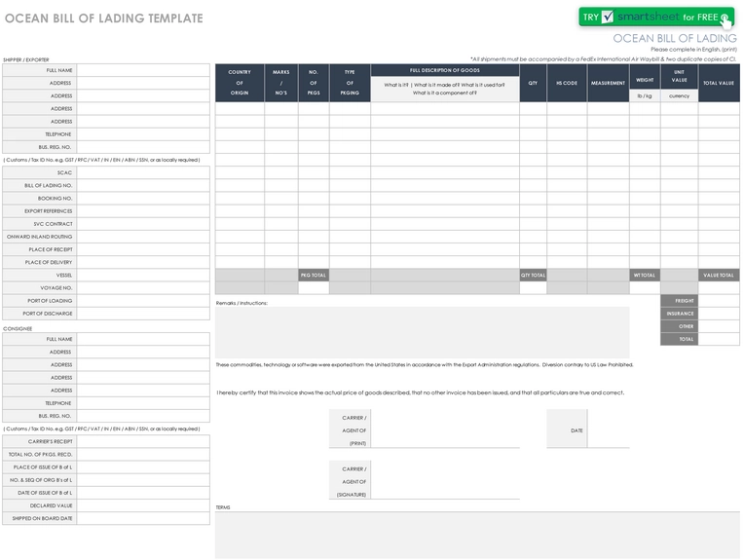Click the Shipped On Board Date field
Viewport: 743px width, 560px height.
coord(143,518)
